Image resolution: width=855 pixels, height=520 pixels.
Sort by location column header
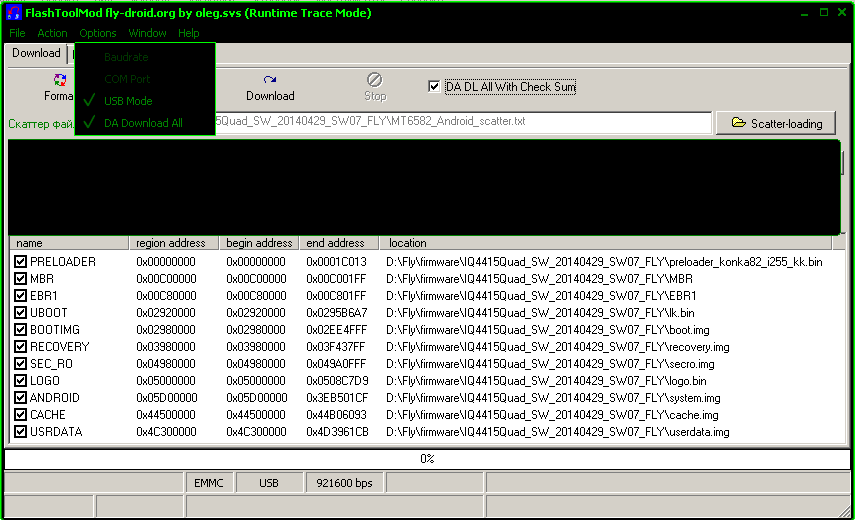click(x=605, y=243)
